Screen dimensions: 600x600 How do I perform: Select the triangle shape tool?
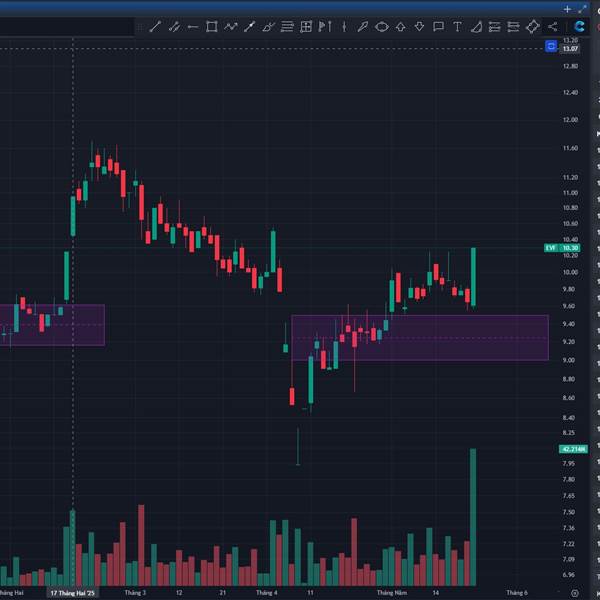coord(476,27)
